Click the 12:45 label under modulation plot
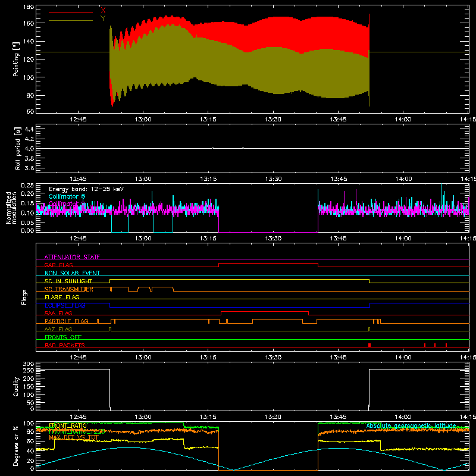 [x=78, y=239]
